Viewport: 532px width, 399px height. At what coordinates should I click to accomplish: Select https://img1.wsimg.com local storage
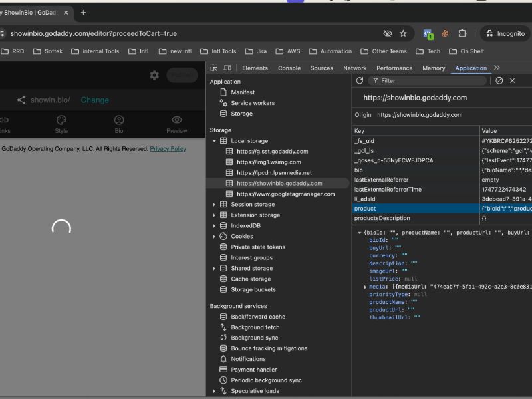(269, 162)
